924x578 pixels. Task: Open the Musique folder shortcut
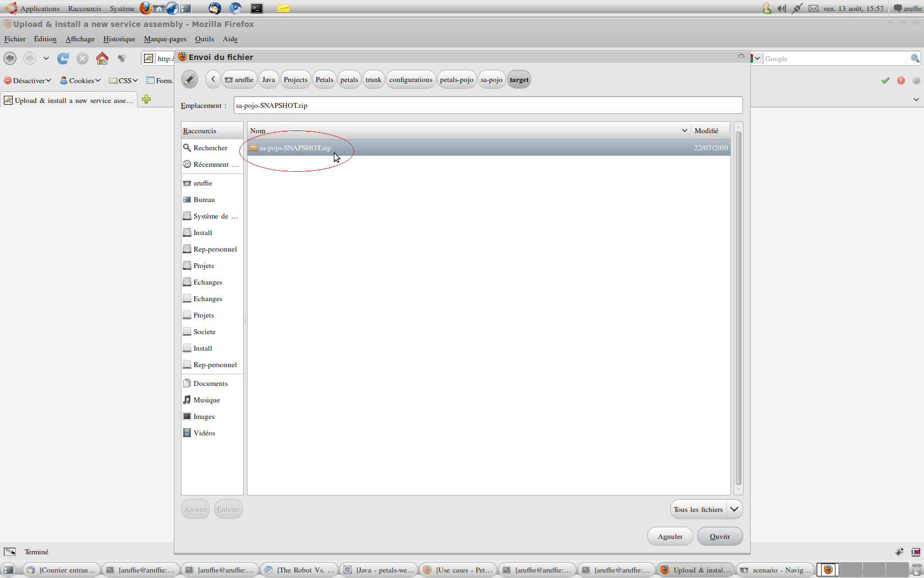click(x=206, y=400)
